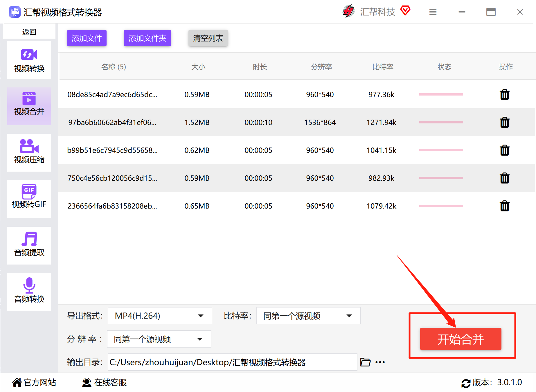This screenshot has width=536, height=392.
Task: Click progress bar of 97ba6b60662ab4f31ef06 row
Action: pyautogui.click(x=441, y=122)
